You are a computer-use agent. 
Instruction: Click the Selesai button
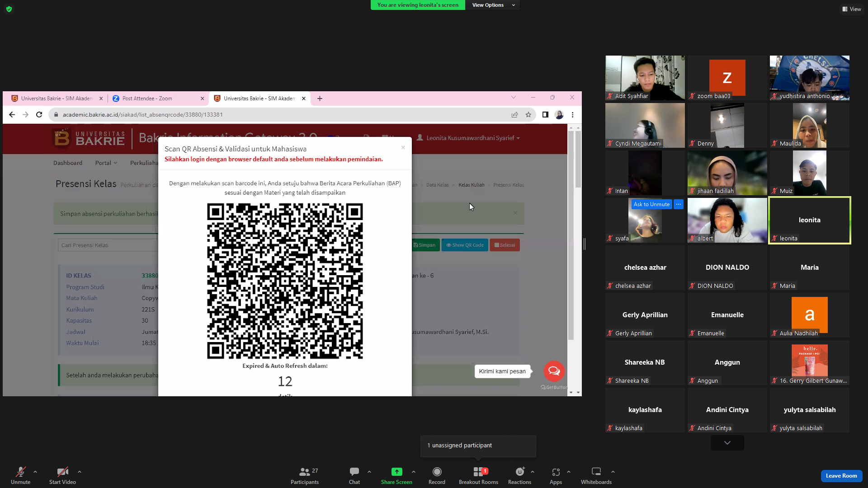505,245
